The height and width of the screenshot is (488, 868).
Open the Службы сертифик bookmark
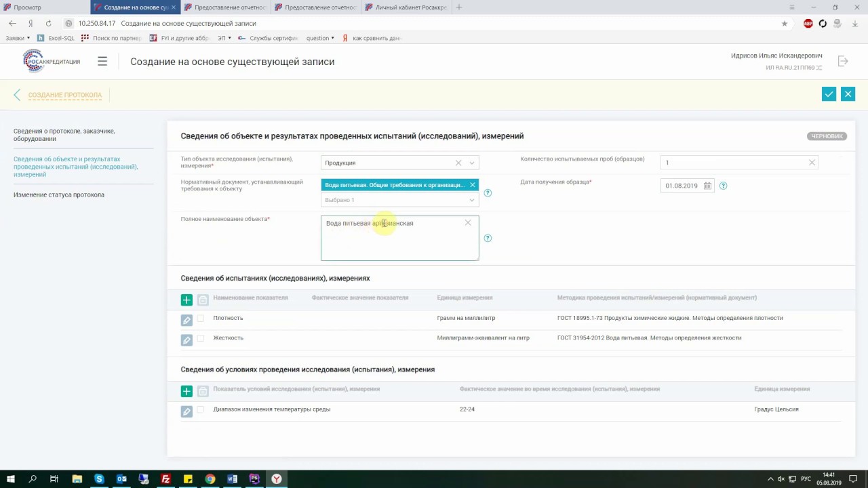269,38
